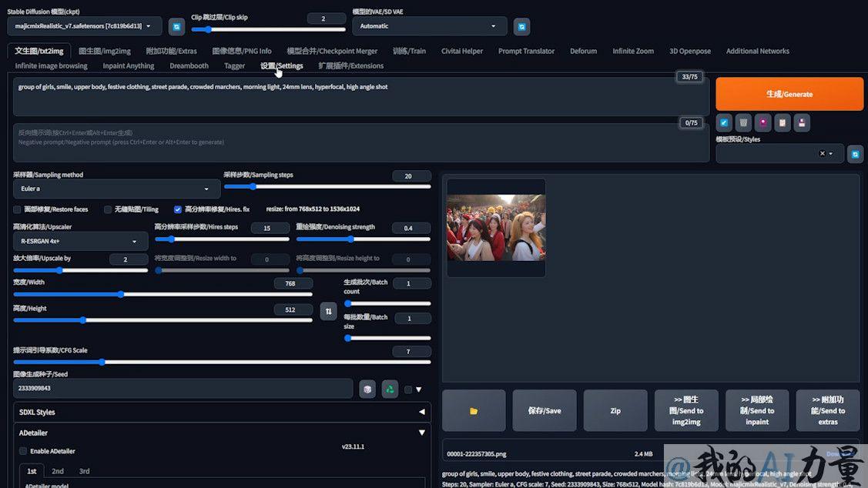Screen dimensions: 868x488
Task: Refresh the checkpoint model list
Action: (176, 27)
